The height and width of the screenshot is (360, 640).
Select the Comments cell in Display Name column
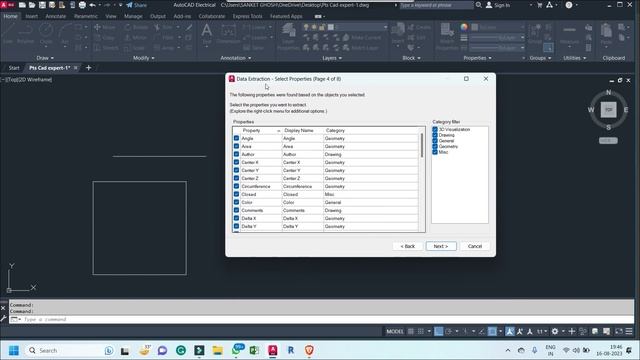[x=302, y=210]
